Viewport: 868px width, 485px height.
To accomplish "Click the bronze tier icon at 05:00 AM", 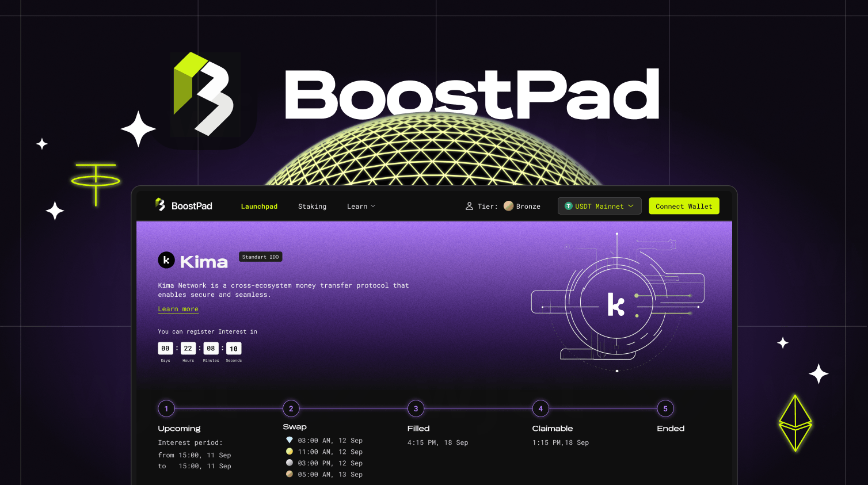I will [x=290, y=474].
